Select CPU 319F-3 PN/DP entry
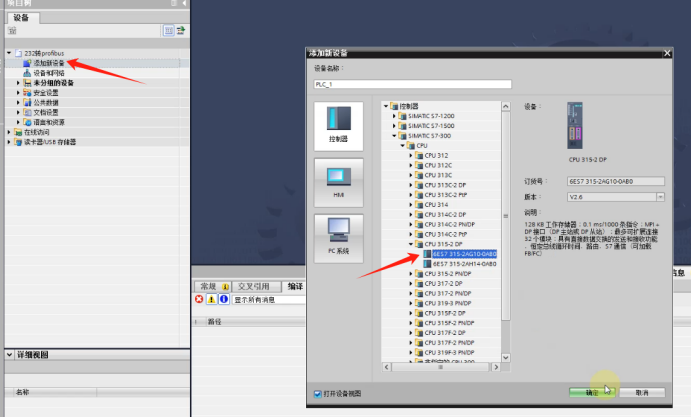692x418 pixels. 449,352
